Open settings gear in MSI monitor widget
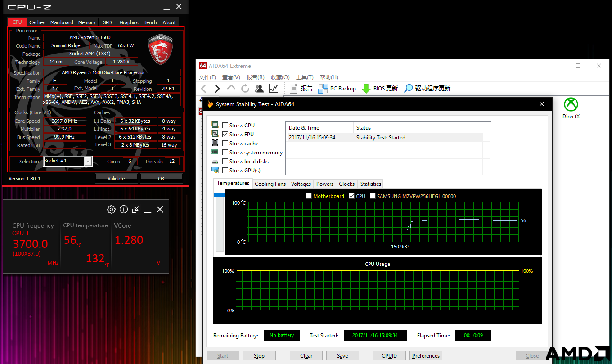The width and height of the screenshot is (612, 364). 111,209
